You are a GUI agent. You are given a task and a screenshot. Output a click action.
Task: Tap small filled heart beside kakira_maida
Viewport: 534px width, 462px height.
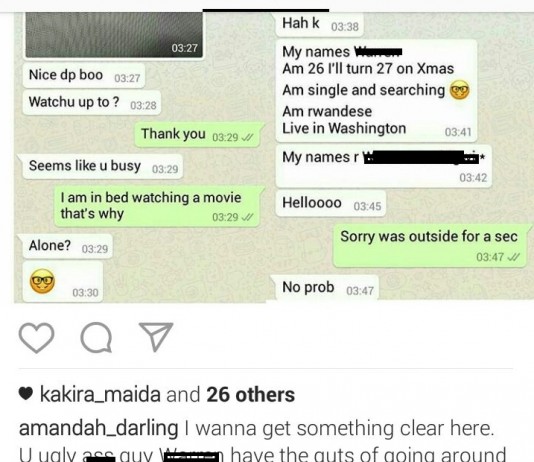pos(26,394)
